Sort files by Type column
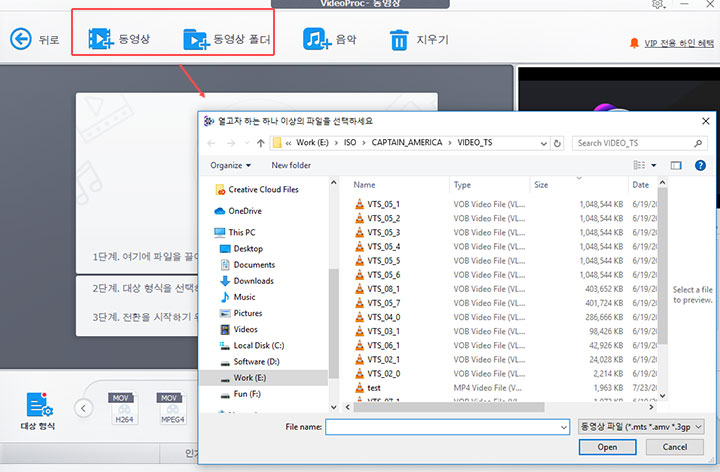This screenshot has width=720, height=472. pyautogui.click(x=462, y=185)
